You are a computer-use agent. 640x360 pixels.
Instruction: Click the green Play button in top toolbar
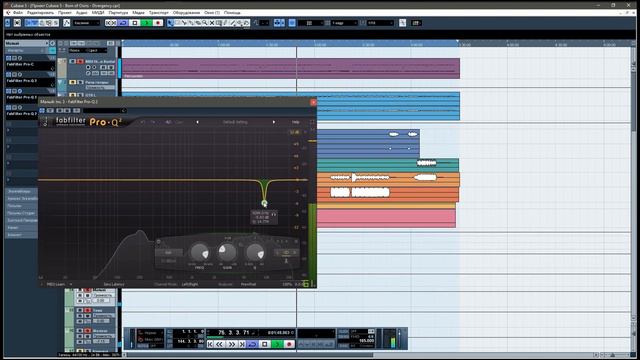point(146,23)
